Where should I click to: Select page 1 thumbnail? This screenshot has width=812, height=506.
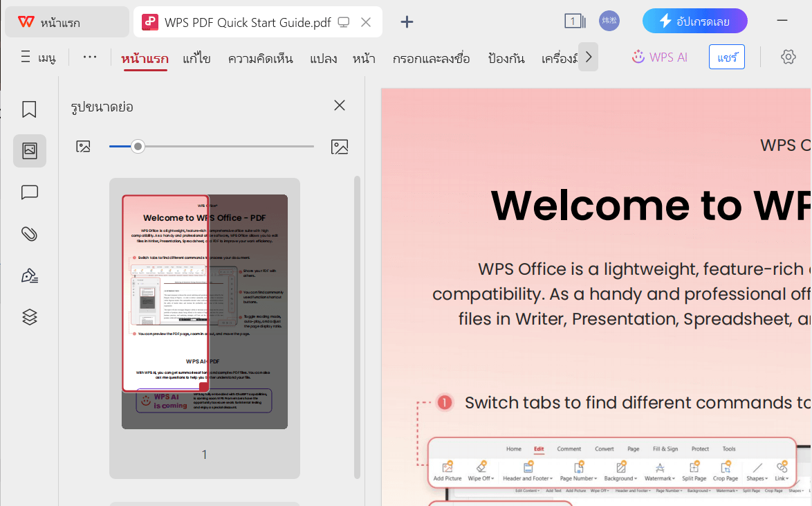click(x=205, y=311)
